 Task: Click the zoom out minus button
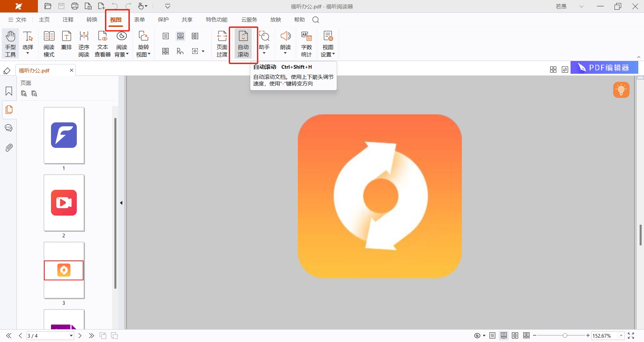coord(535,336)
